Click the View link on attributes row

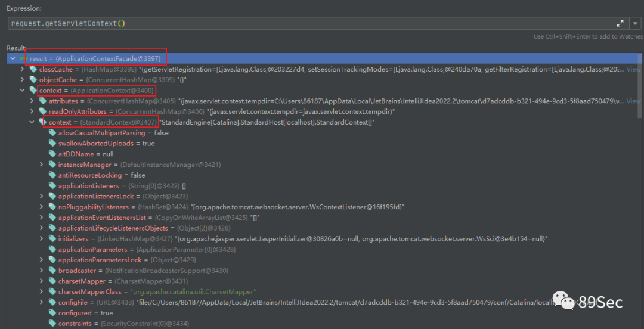pos(633,101)
